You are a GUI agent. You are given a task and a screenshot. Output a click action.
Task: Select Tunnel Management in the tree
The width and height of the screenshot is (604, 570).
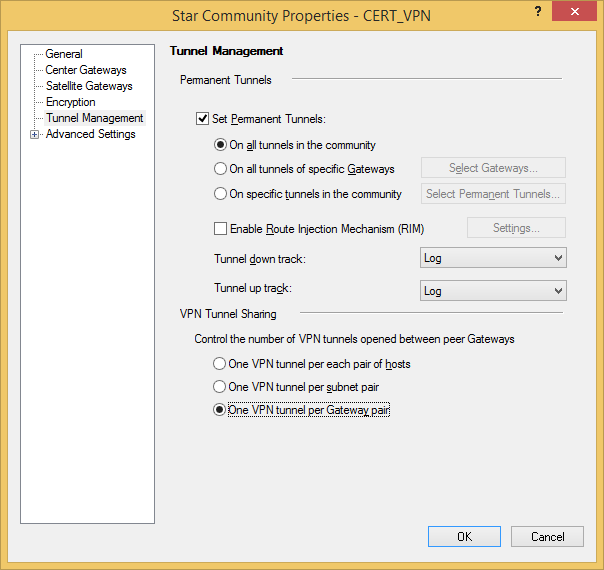click(94, 118)
